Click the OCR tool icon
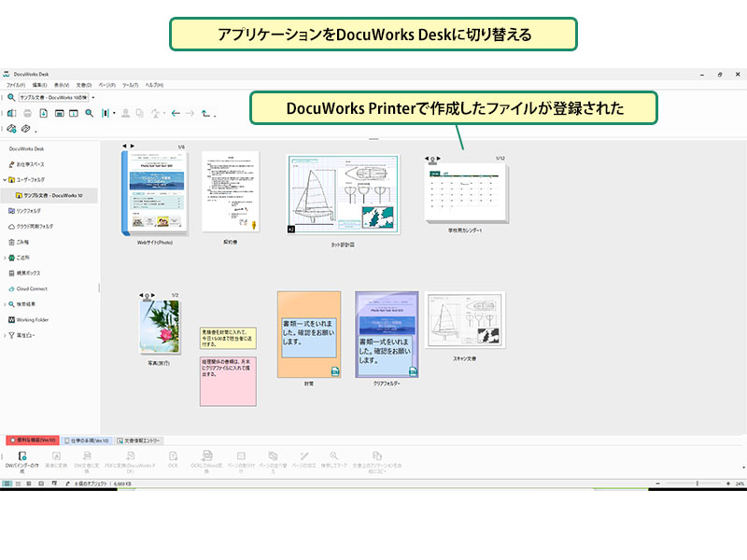 (173, 455)
